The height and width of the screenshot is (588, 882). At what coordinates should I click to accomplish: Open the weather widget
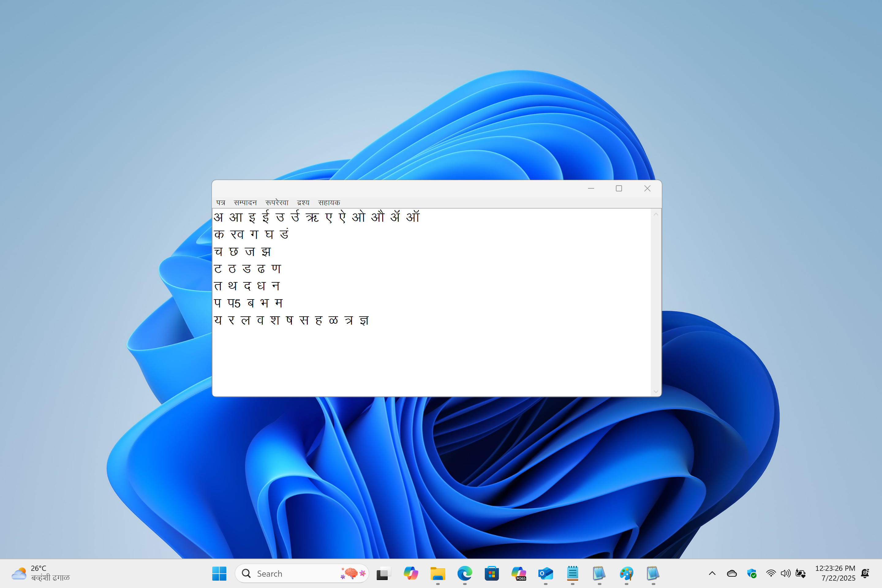(x=40, y=573)
